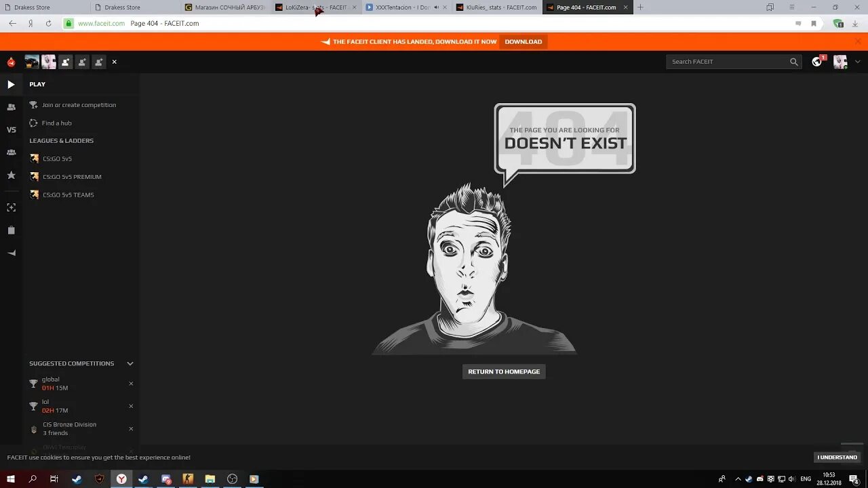Image resolution: width=868 pixels, height=488 pixels.
Task: Switch to Магазин СОЧНЫЙ АРБУЗ tab
Action: (x=226, y=7)
